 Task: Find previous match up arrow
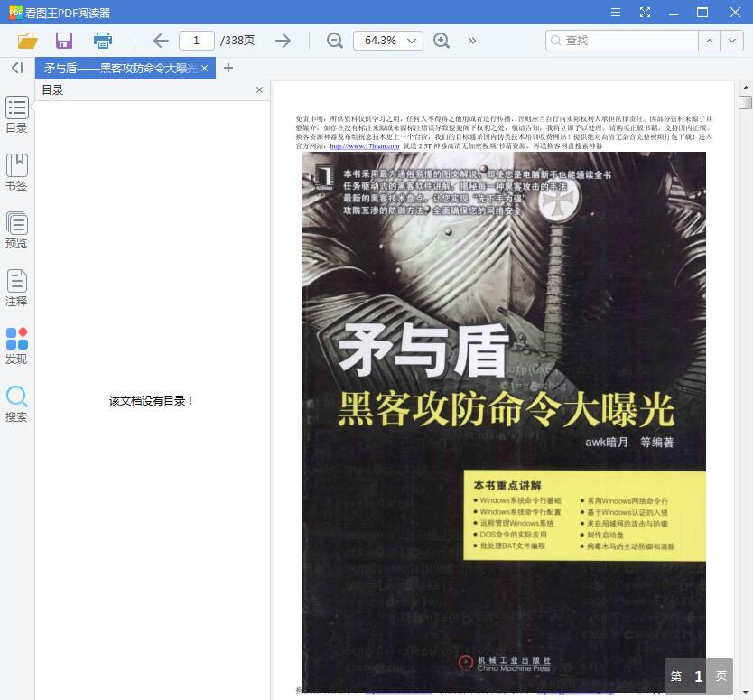pos(710,41)
